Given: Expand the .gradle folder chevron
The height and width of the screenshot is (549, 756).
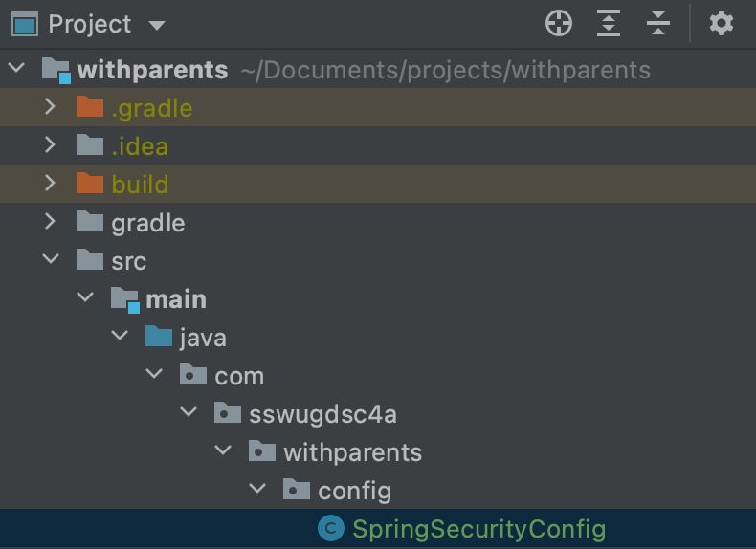Looking at the screenshot, I should pos(50,106).
